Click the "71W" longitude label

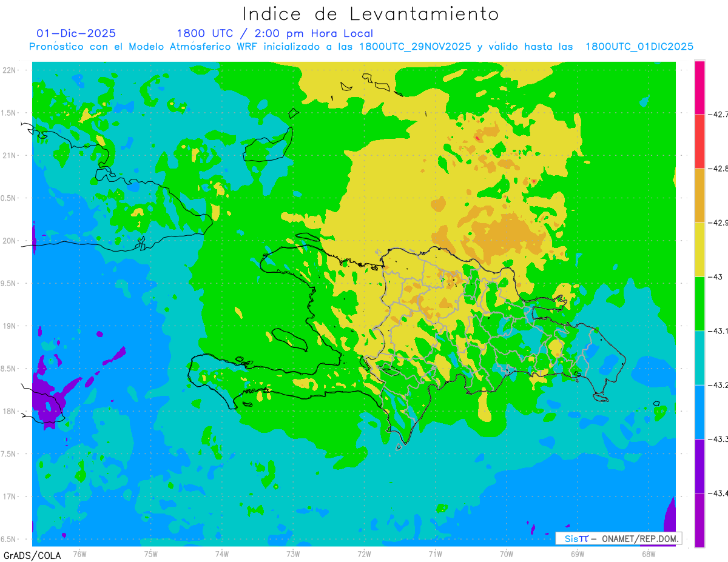pyautogui.click(x=435, y=554)
